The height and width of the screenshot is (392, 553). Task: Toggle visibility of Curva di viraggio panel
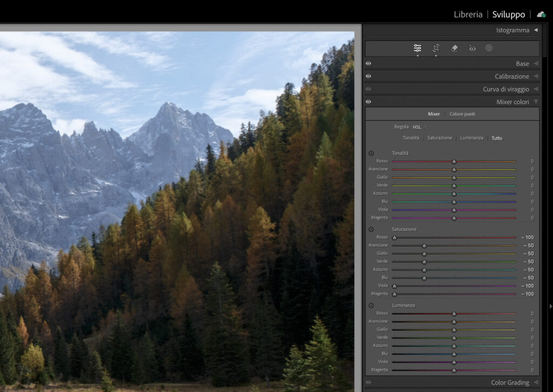(x=368, y=89)
